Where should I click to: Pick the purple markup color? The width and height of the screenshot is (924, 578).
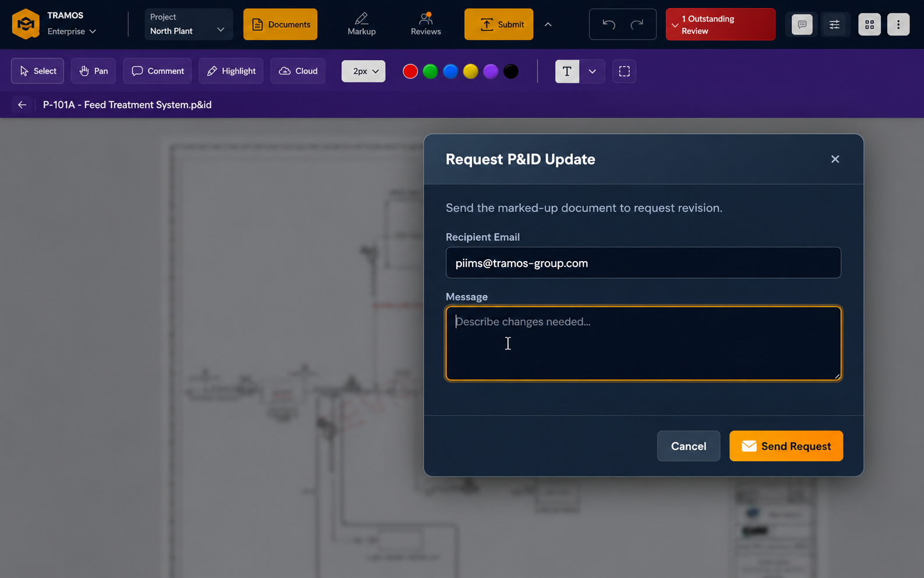click(x=491, y=71)
